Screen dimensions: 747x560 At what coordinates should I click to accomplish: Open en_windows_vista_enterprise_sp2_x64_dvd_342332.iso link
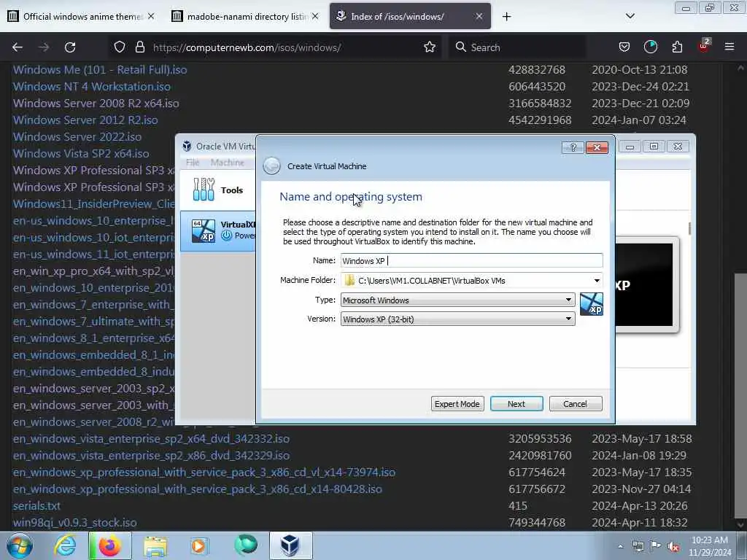[151, 438]
